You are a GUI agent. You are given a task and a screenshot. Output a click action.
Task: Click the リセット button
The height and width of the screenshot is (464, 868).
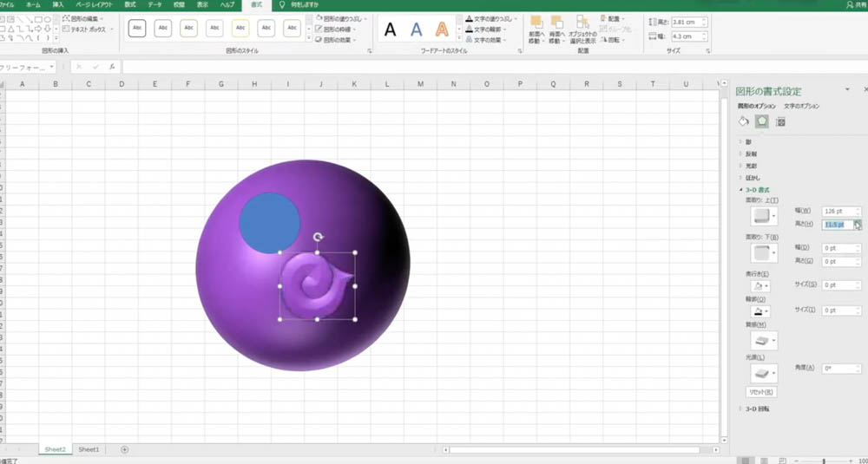(761, 392)
